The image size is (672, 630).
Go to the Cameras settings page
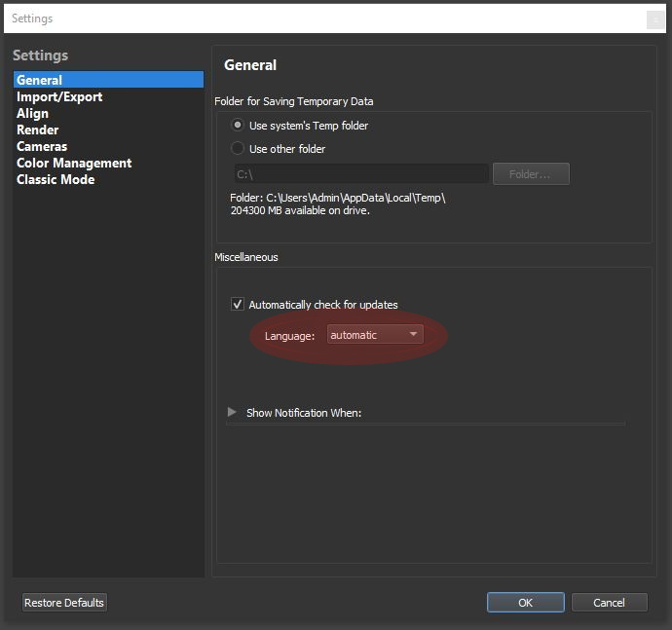[42, 147]
